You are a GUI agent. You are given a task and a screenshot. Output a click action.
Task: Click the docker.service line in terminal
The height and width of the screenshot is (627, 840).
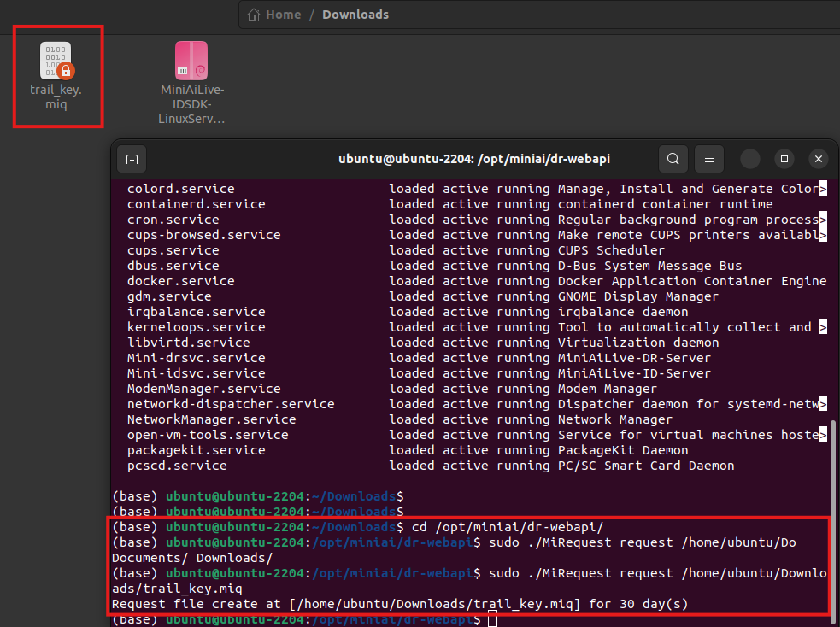180,281
